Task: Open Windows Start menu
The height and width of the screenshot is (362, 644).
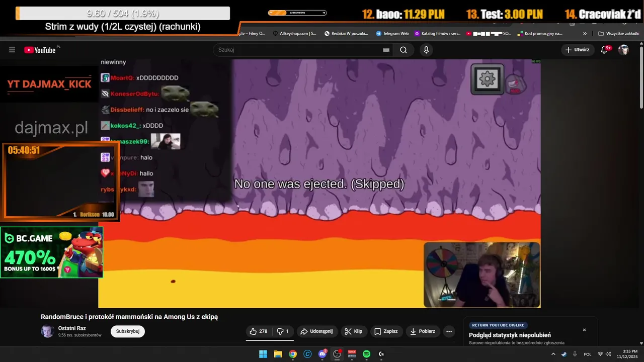Action: [x=263, y=354]
